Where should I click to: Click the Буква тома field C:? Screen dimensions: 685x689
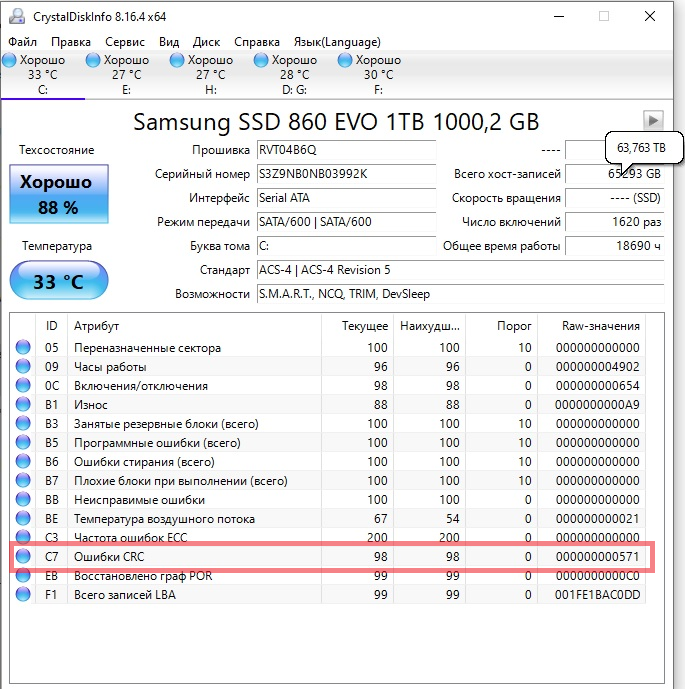coord(346,246)
